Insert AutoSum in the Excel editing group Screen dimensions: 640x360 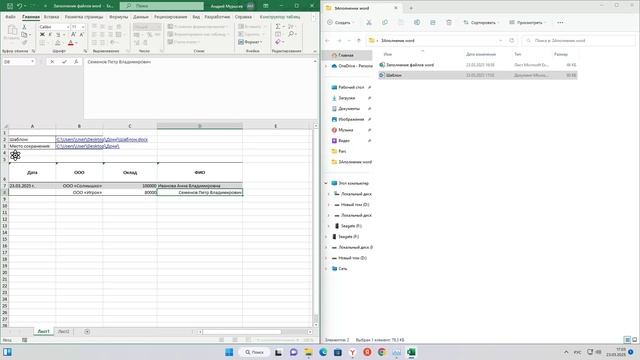[x=278, y=27]
